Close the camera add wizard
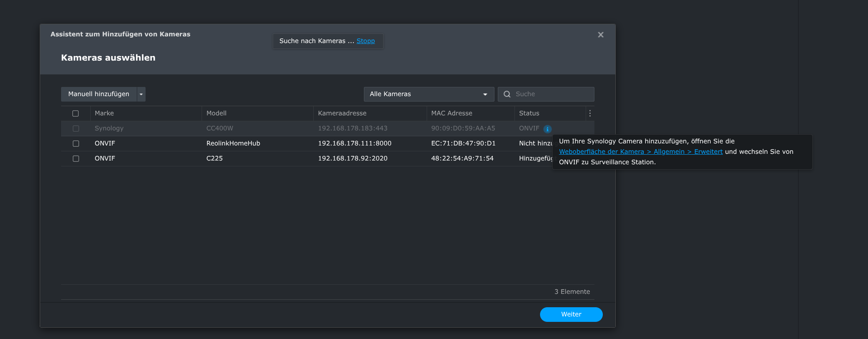The image size is (868, 339). pyautogui.click(x=600, y=35)
